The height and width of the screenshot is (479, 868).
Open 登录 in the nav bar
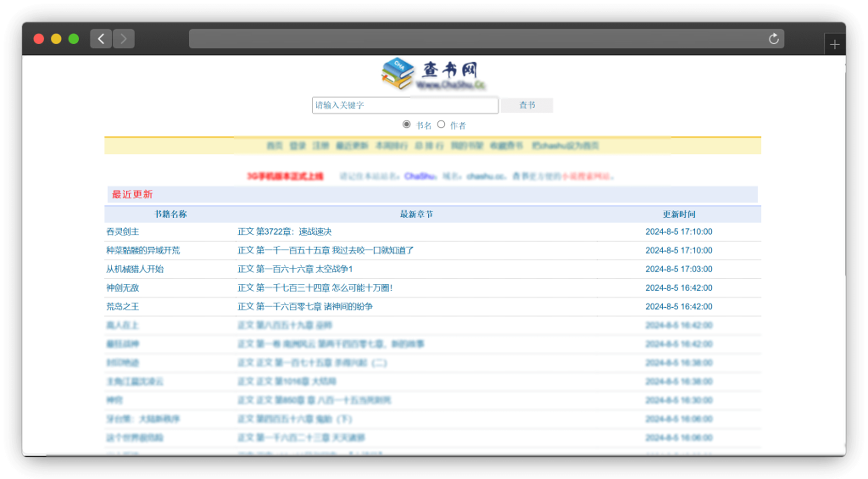tap(298, 146)
